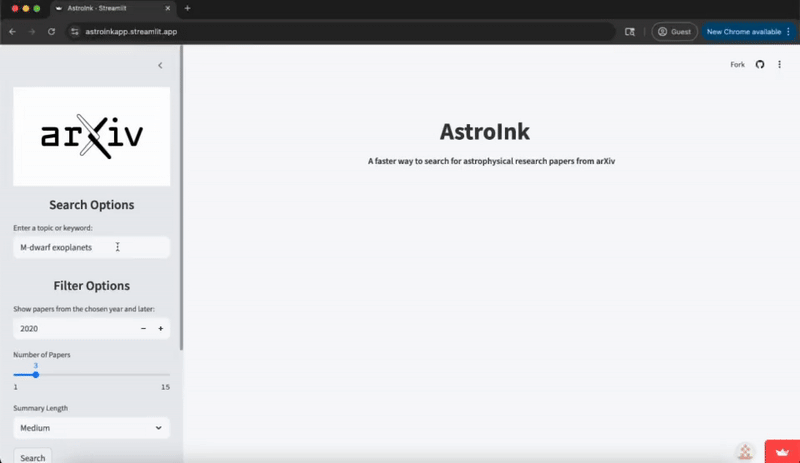Click the Filter Options heading

(92, 285)
